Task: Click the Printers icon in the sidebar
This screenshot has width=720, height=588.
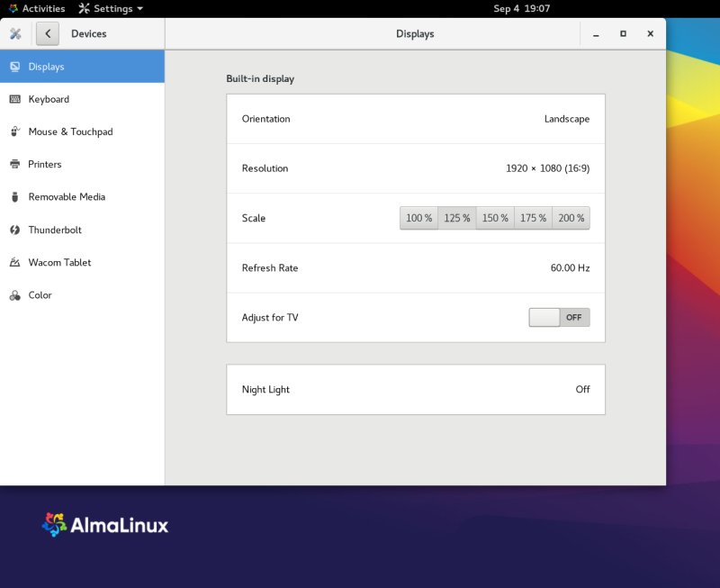Action: coord(16,164)
